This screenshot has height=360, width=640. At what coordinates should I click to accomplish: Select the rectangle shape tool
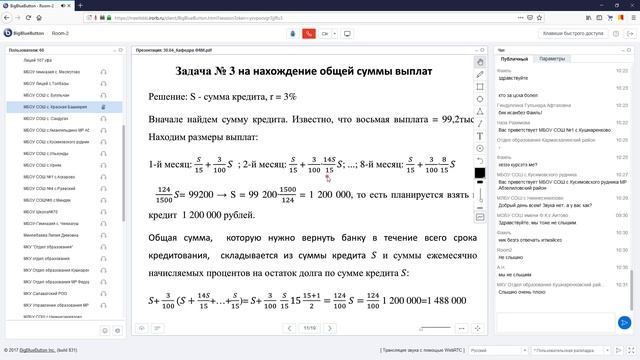coord(480,87)
